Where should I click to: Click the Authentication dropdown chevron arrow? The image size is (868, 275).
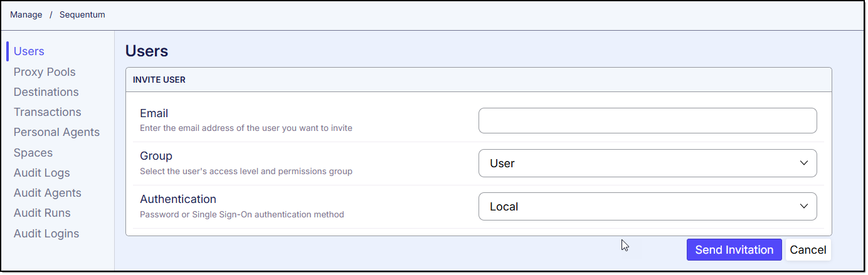pyautogui.click(x=803, y=206)
